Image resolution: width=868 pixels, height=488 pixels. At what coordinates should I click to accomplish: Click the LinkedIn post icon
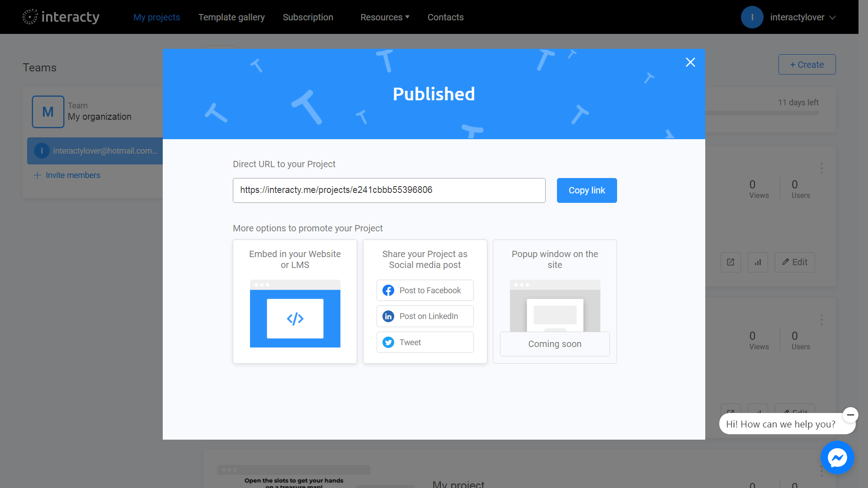[388, 316]
